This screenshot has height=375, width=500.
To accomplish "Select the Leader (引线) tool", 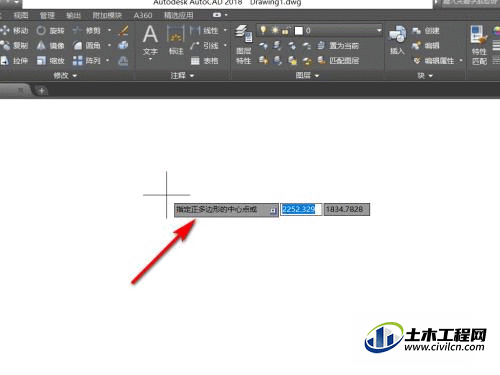I will coord(204,45).
